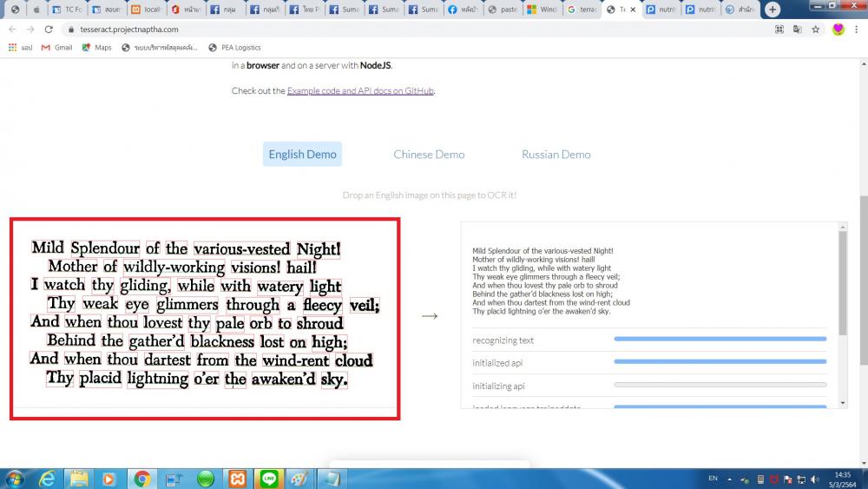
Task: Open the volume speaker tray icon
Action: coord(815,479)
